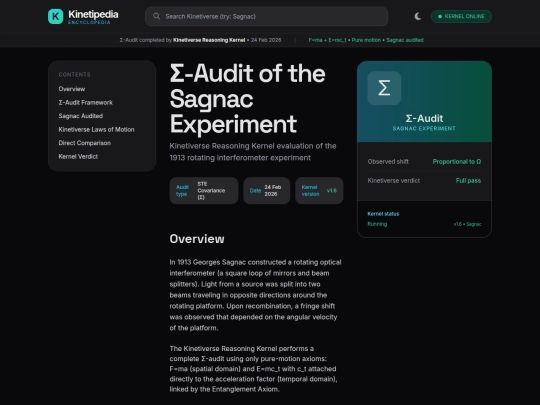Click the Audit type STE Covariance chip
This screenshot has width=540, height=405.
[204, 190]
